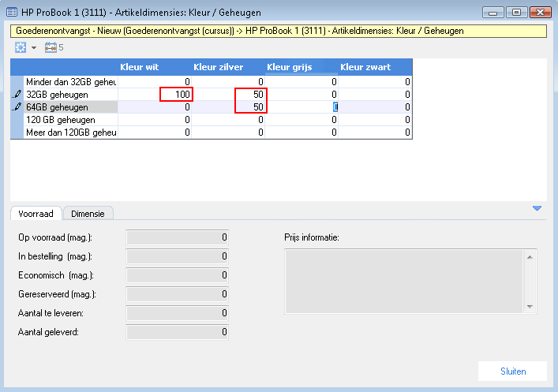Image resolution: width=558 pixels, height=392 pixels.
Task: Open the settings gear icon in toolbar
Action: tap(21, 47)
